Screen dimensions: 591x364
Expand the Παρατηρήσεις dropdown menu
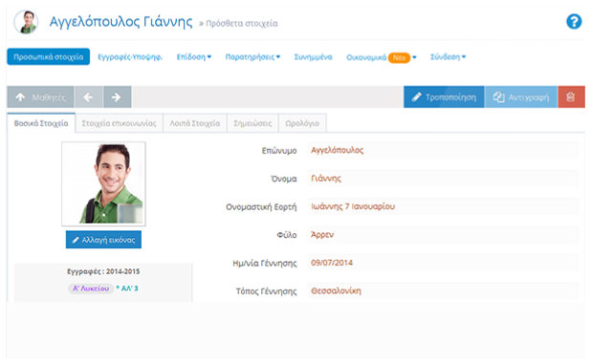pyautogui.click(x=252, y=56)
